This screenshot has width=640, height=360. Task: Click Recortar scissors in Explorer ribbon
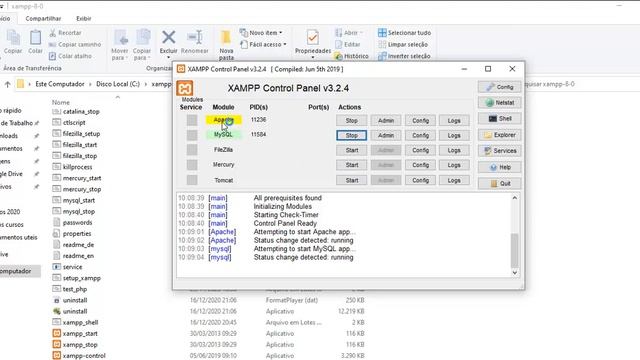[65, 33]
